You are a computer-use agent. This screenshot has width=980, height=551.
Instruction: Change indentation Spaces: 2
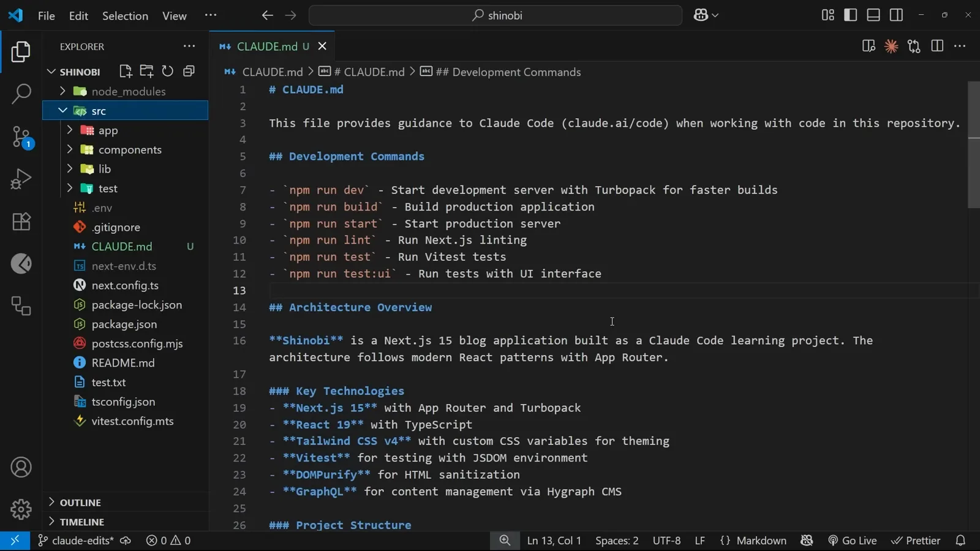617,541
